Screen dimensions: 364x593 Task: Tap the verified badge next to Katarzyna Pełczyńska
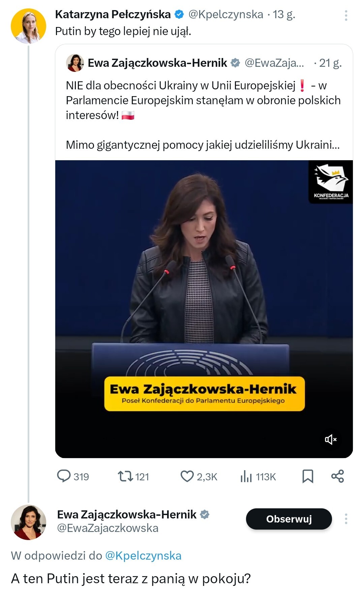tap(179, 15)
